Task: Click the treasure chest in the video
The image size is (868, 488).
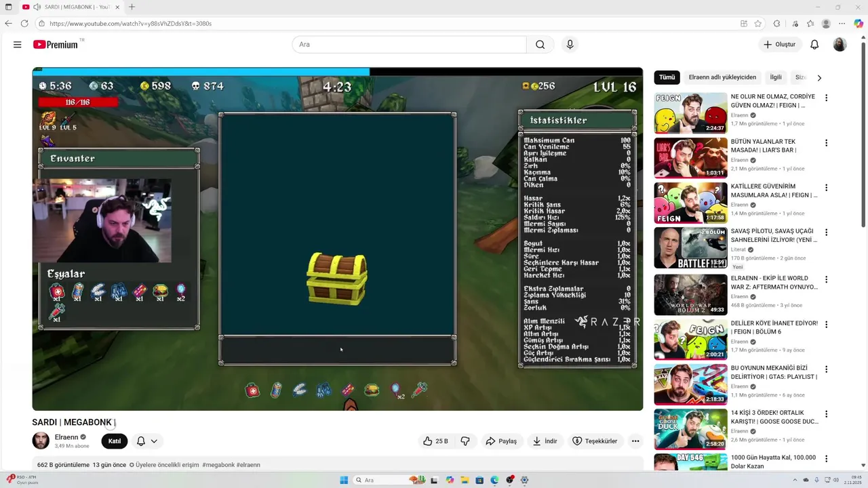Action: click(x=337, y=278)
